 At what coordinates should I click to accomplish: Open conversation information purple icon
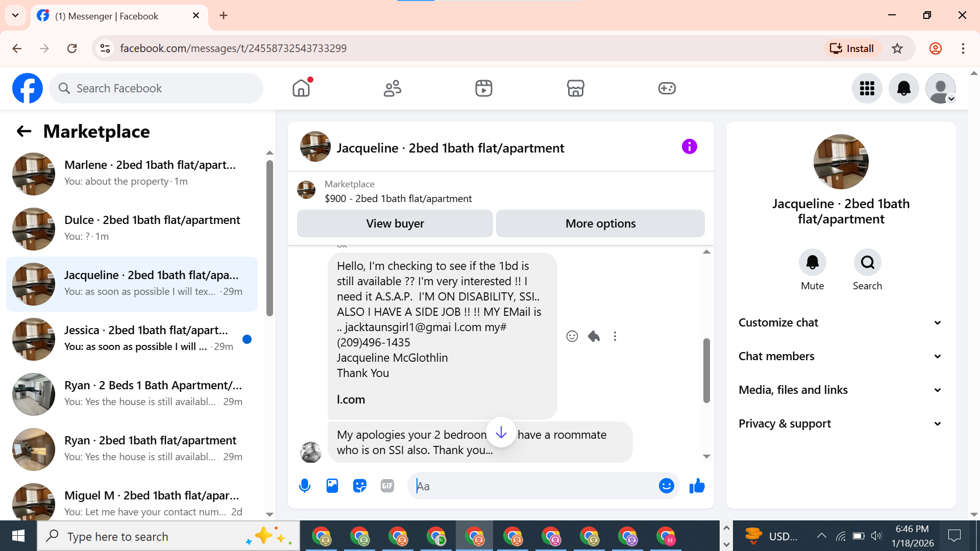click(689, 147)
